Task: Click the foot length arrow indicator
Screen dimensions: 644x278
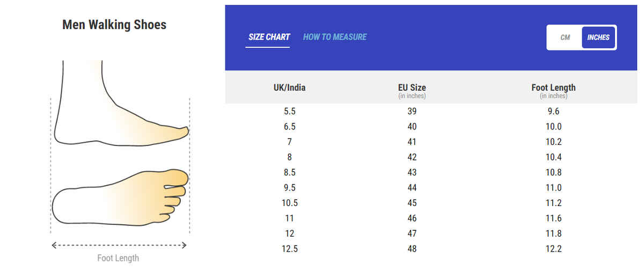Action: tap(119, 245)
